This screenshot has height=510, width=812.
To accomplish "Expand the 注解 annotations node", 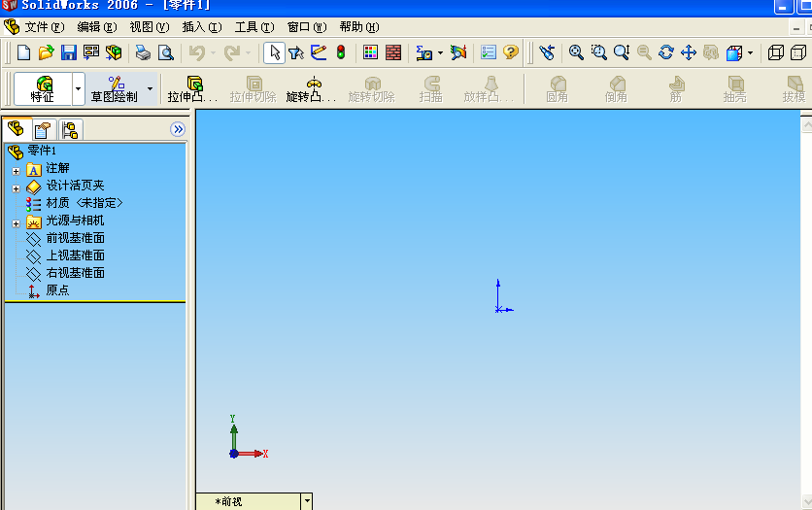I will click(17, 171).
